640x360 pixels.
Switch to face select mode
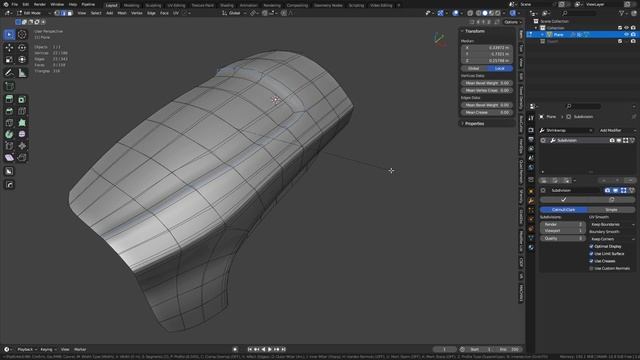(70, 13)
